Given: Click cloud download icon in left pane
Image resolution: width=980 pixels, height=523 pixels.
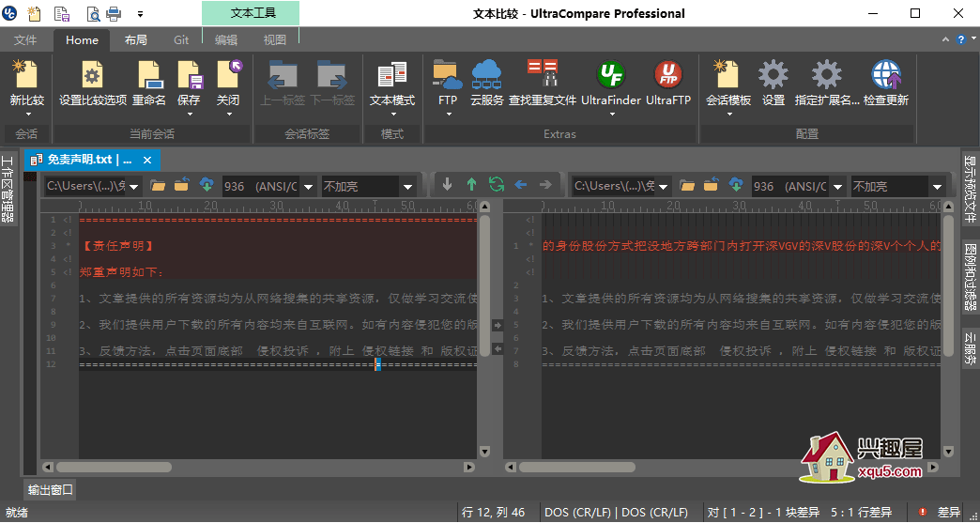Looking at the screenshot, I should (207, 184).
